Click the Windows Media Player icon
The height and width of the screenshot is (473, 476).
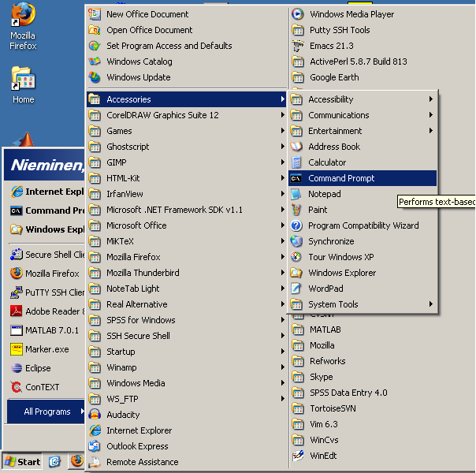point(298,14)
